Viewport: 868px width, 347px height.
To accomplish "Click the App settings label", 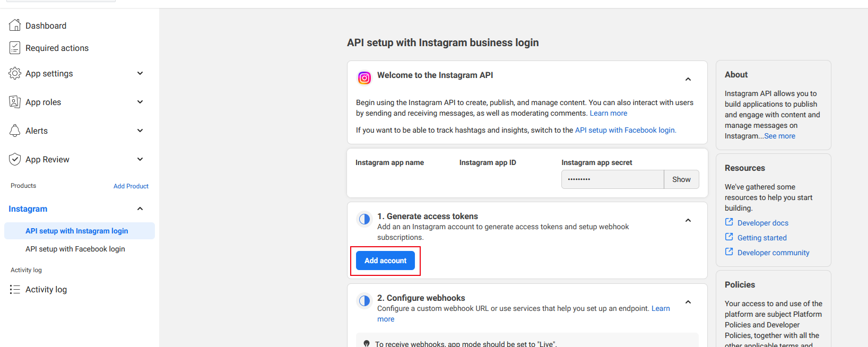I will click(49, 73).
